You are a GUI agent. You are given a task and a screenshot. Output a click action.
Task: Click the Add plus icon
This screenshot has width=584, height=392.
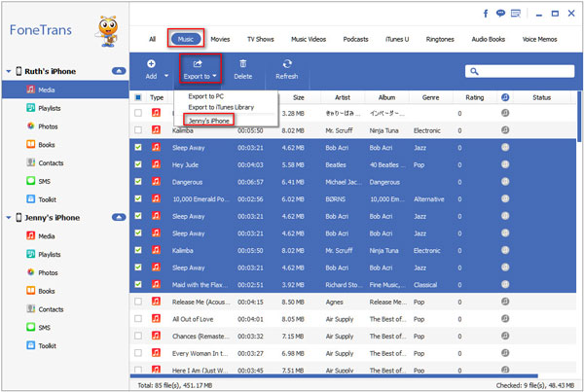pyautogui.click(x=151, y=63)
